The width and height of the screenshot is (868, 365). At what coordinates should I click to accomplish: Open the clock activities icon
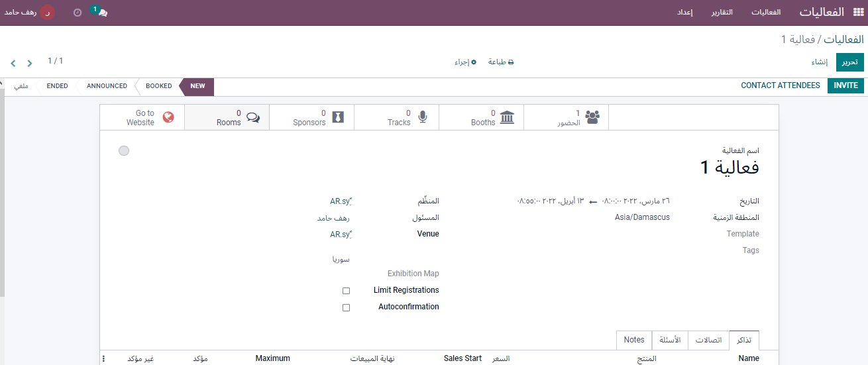pyautogui.click(x=78, y=13)
